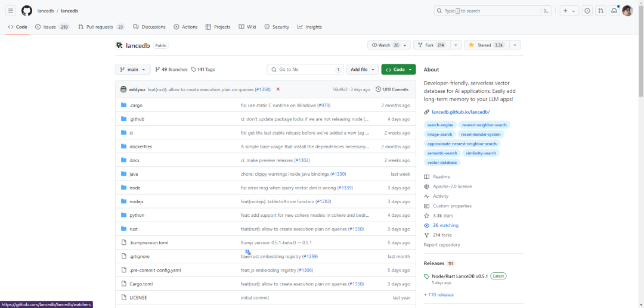Toggle the Starred button
Screen dimensions: 644x308
pos(487,45)
